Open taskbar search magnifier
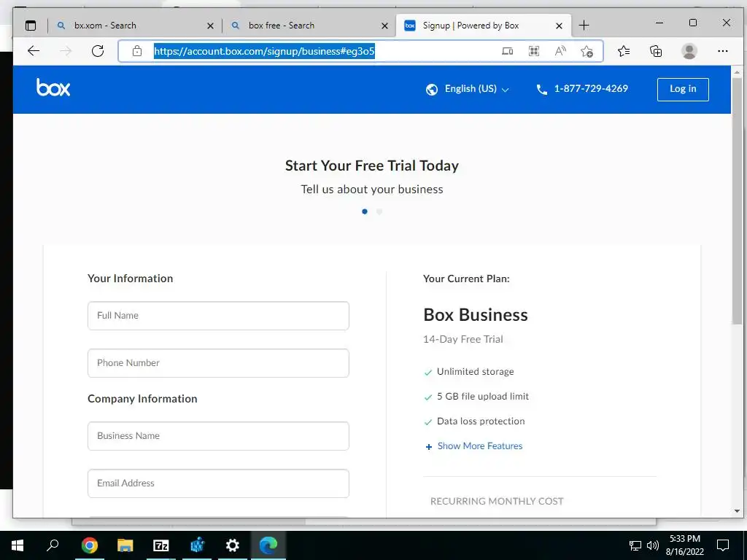 coord(53,545)
